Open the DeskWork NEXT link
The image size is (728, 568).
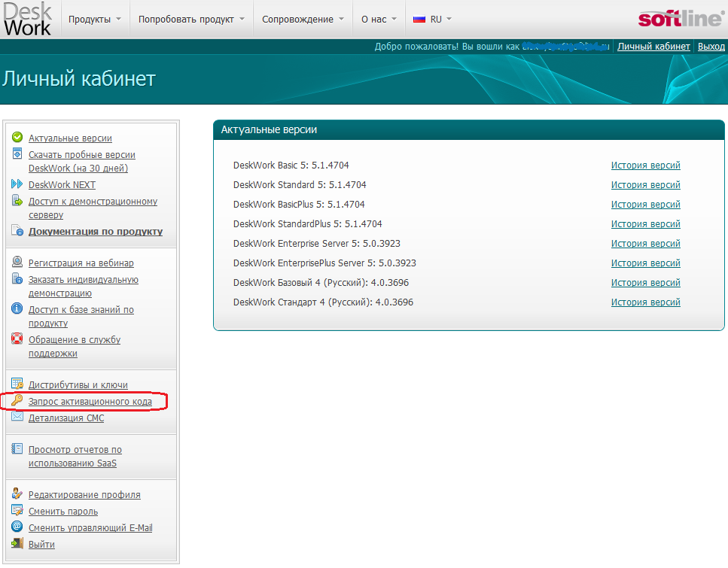point(62,184)
